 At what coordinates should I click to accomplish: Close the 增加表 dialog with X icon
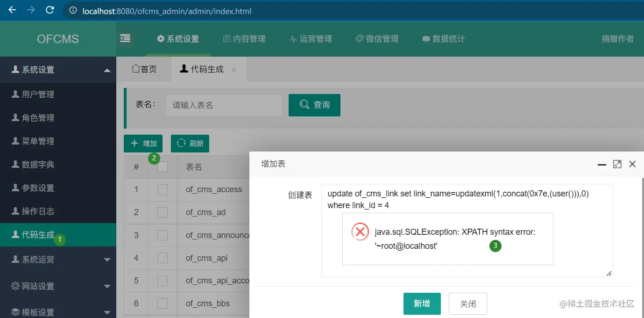[632, 164]
